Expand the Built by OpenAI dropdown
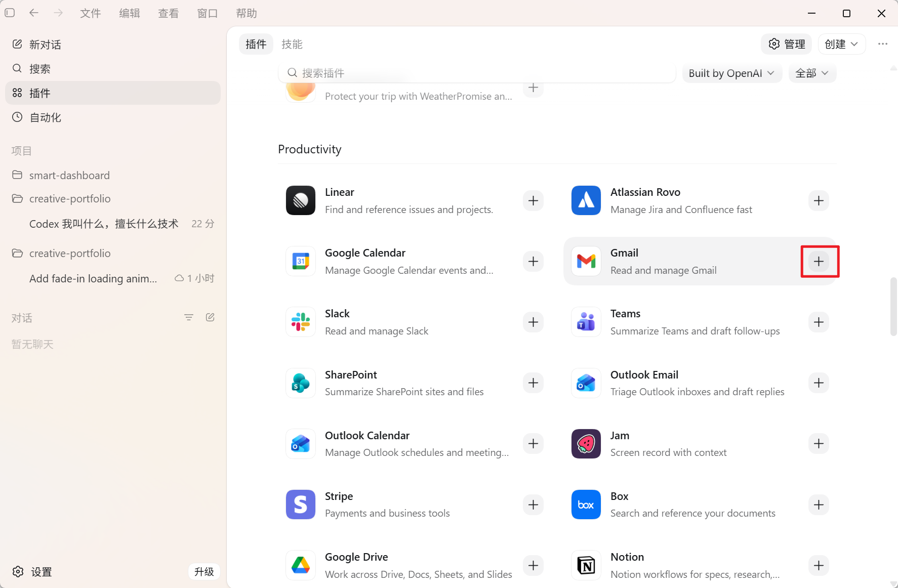Viewport: 898px width, 588px height. click(x=731, y=73)
